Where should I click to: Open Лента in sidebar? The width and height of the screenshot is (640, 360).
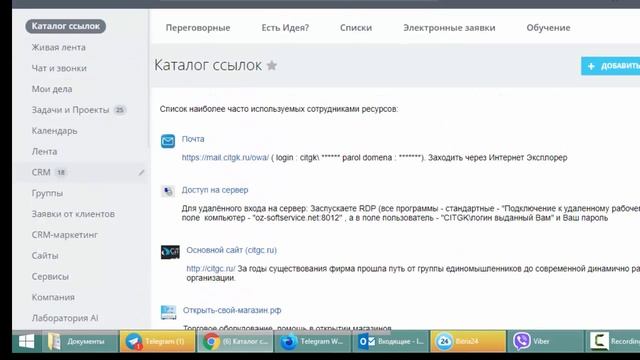[x=44, y=151]
